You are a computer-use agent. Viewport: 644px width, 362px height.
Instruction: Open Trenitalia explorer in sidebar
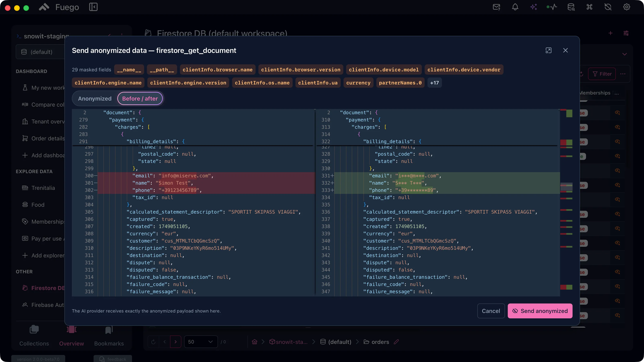(43, 188)
